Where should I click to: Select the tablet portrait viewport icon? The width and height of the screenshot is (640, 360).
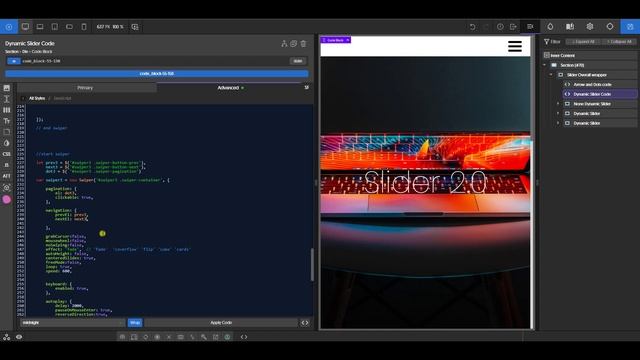pyautogui.click(x=55, y=27)
